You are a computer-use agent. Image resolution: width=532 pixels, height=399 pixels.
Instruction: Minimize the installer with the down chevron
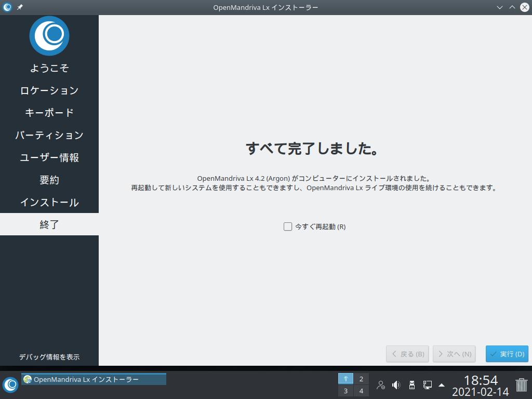(499, 7)
